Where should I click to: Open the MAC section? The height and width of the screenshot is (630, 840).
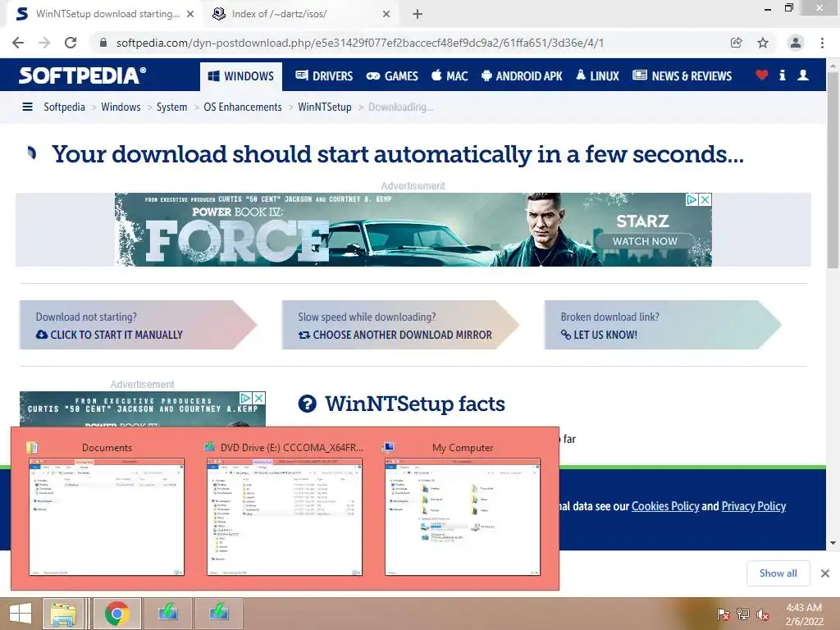click(x=450, y=76)
